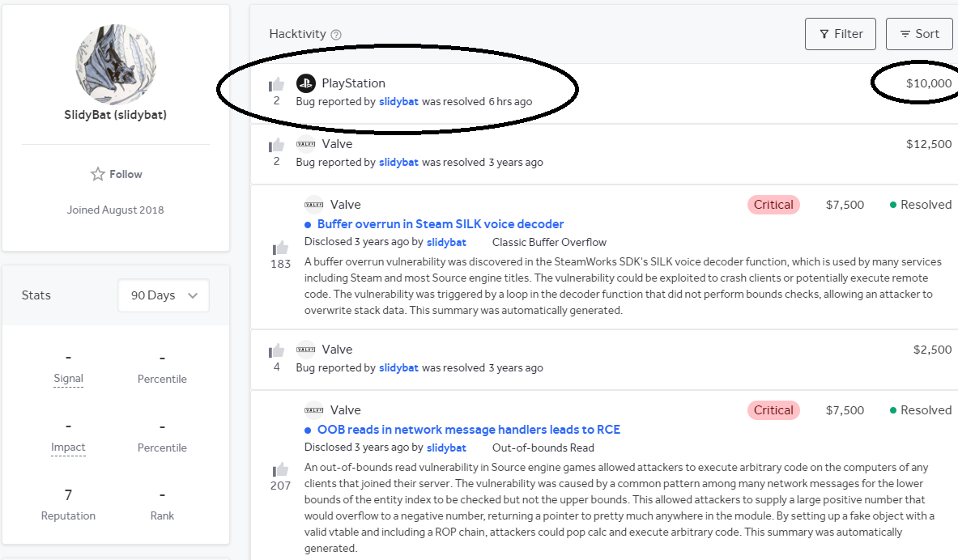The image size is (958, 560).
Task: Click the 'Out-of-bounds Read' weakness label
Action: coord(543,448)
